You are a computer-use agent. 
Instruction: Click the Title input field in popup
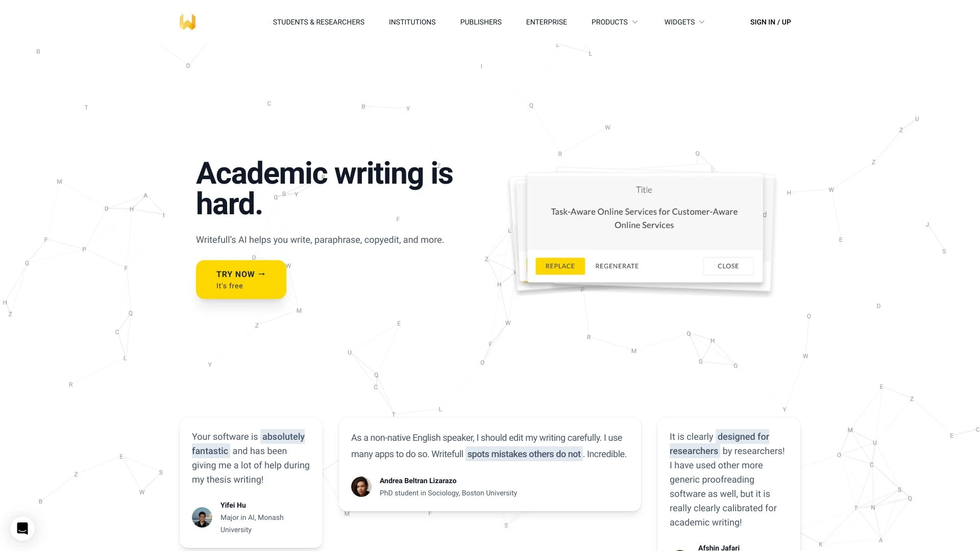644,189
